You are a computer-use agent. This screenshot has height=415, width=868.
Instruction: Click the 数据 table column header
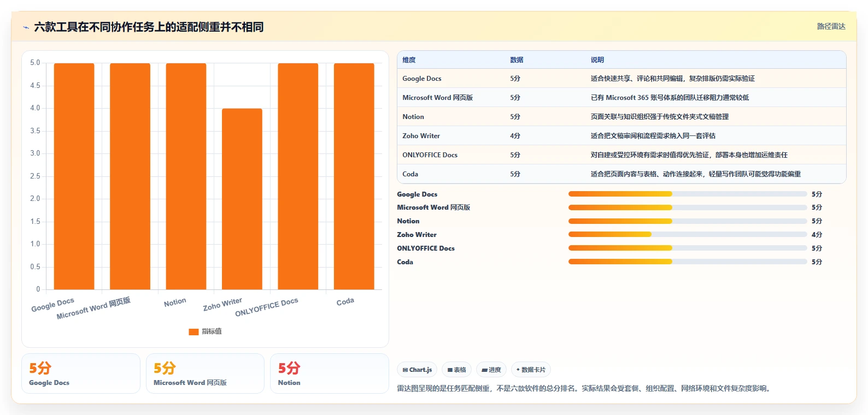(517, 60)
